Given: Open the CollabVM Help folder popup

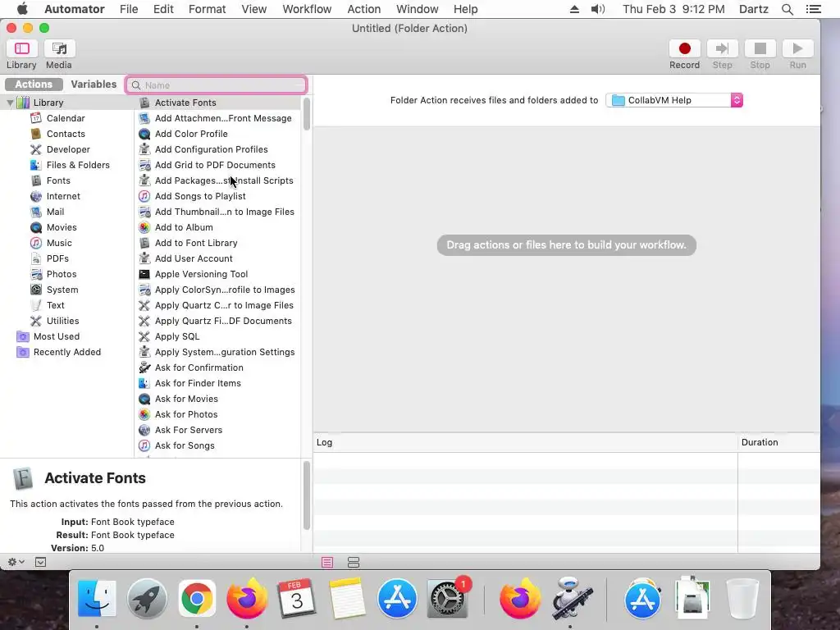Looking at the screenshot, I should (x=674, y=100).
